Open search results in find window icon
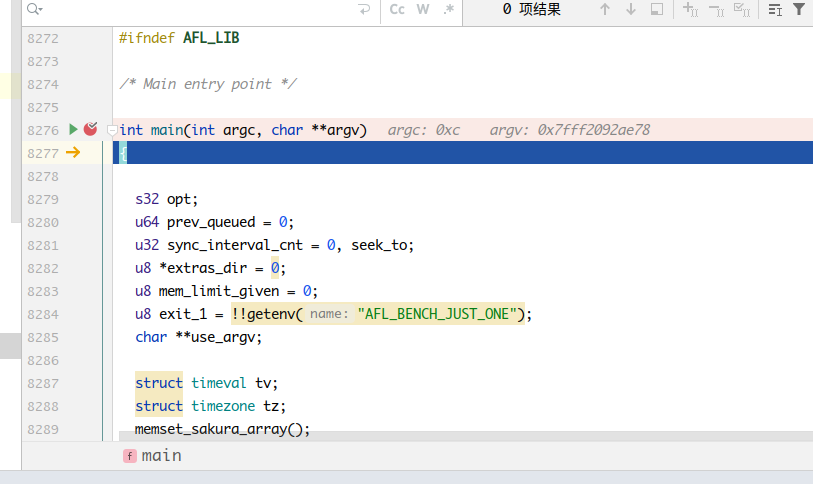813x484 pixels. pos(775,9)
